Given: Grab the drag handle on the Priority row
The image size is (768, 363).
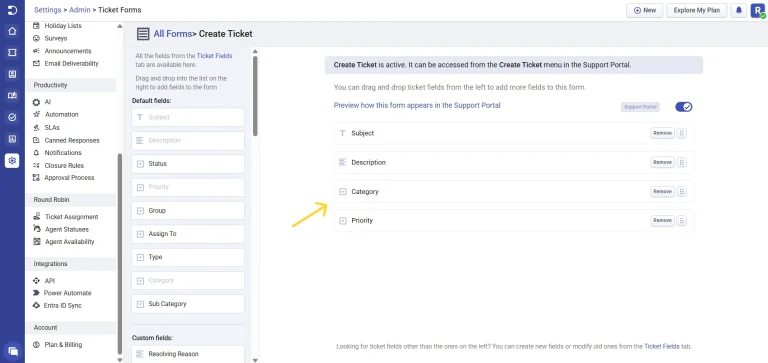Looking at the screenshot, I should tap(681, 221).
